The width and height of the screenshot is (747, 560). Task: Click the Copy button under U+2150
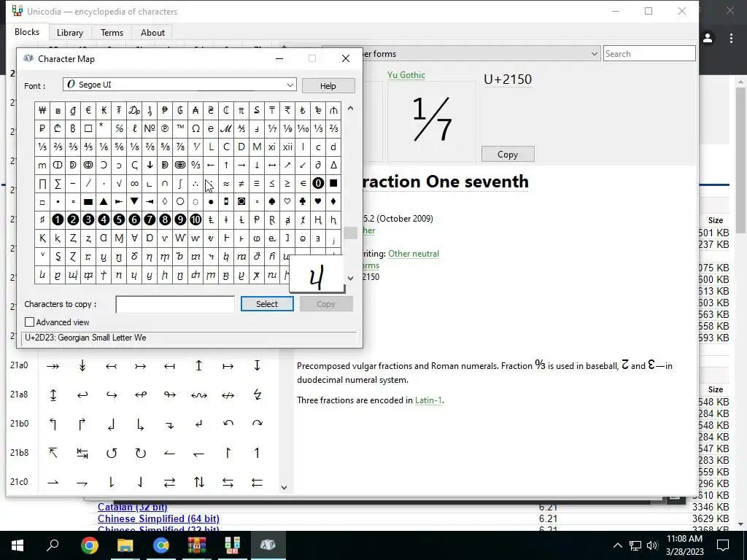pos(508,155)
